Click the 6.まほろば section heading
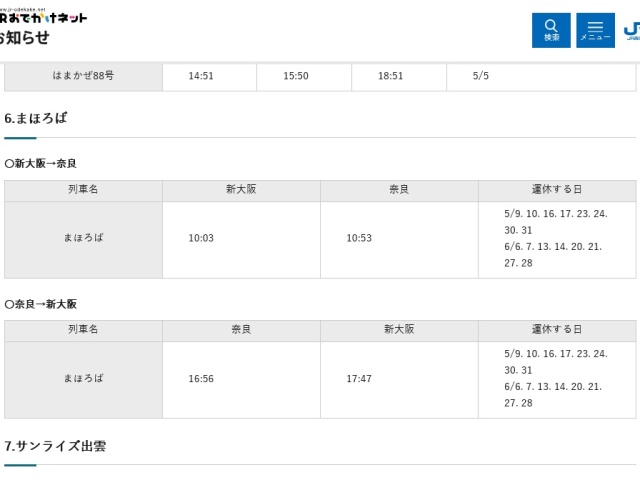 [36, 118]
